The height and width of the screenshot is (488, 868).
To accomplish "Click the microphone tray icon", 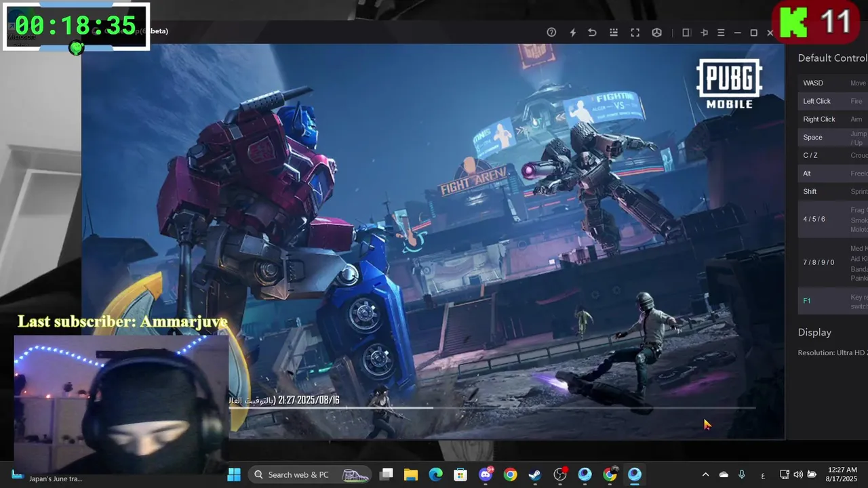I will pyautogui.click(x=742, y=474).
